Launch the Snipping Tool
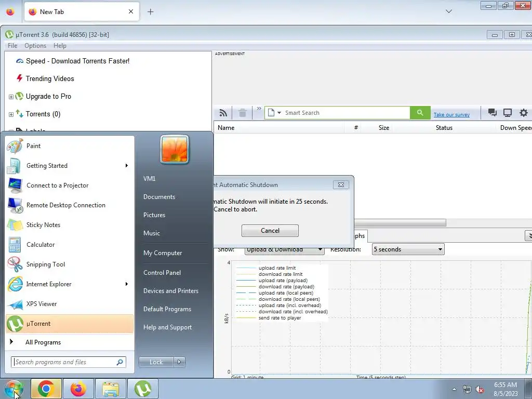 coord(70,264)
